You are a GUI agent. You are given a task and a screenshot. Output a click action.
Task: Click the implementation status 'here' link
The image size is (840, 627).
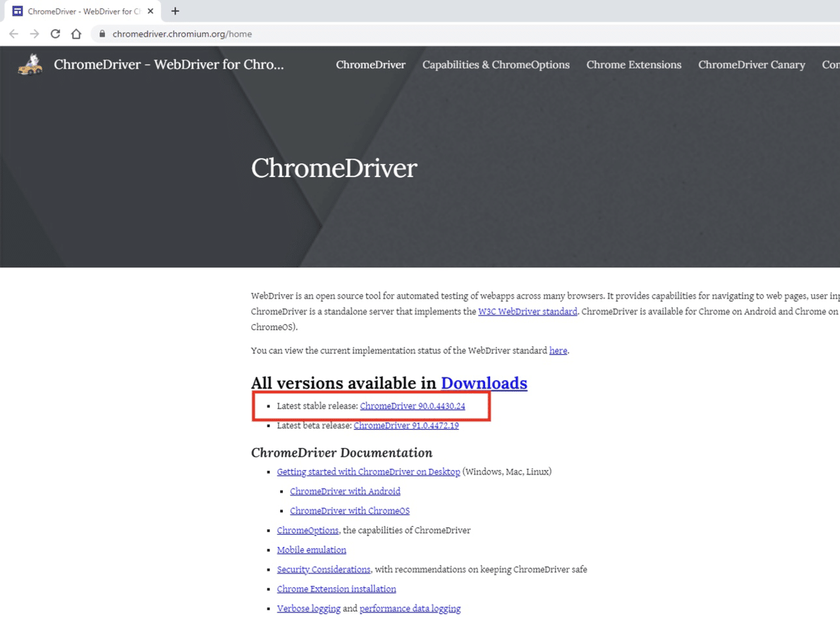point(558,351)
